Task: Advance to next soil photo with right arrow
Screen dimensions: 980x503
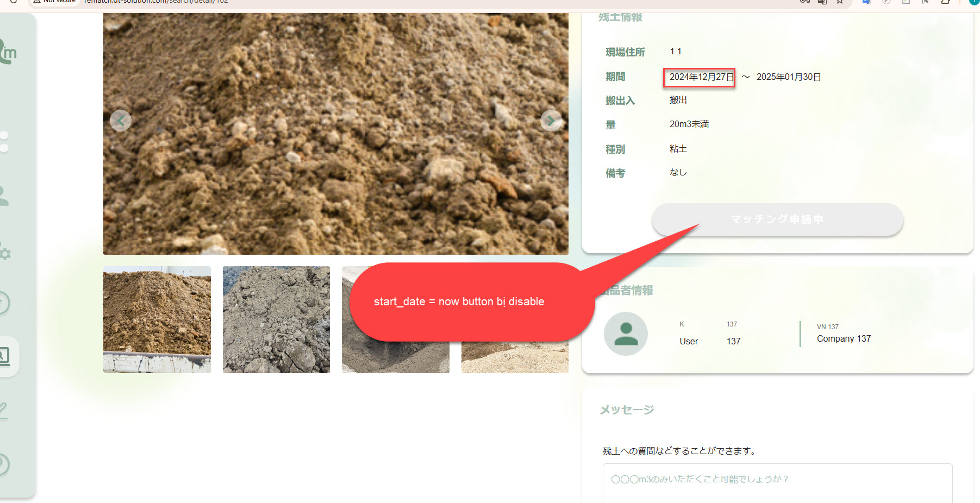Action: click(x=551, y=121)
